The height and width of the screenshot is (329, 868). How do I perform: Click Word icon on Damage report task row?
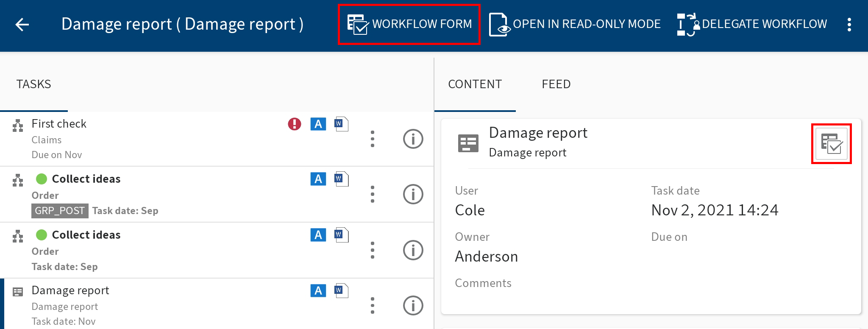click(341, 291)
